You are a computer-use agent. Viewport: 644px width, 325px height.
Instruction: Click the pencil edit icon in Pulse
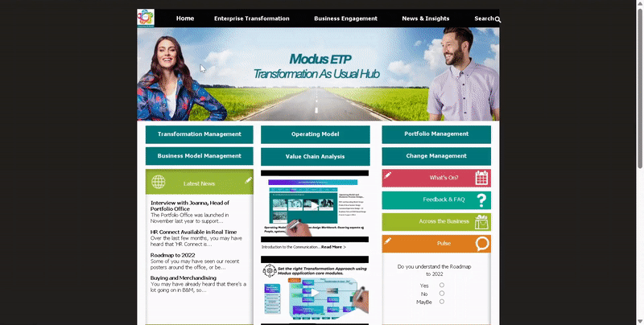tap(387, 241)
